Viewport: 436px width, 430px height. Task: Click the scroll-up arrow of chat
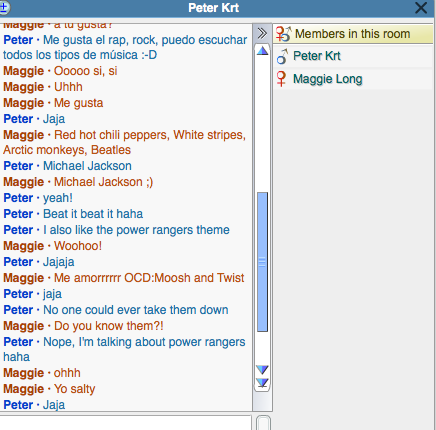pos(262,51)
